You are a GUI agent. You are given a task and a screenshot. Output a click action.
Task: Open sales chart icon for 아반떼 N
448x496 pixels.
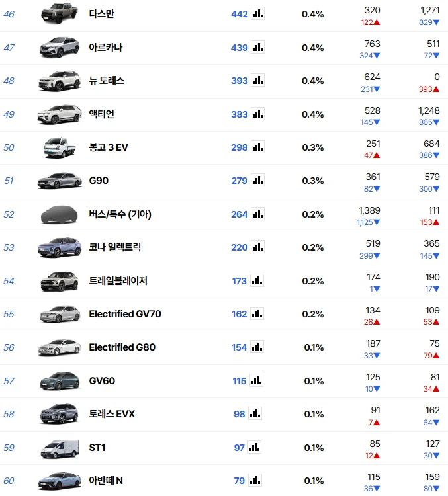click(255, 481)
